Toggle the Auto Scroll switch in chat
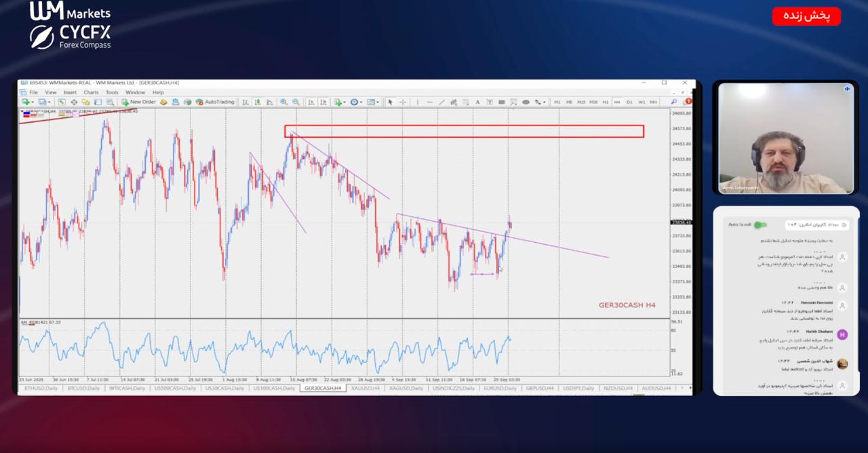This screenshot has height=453, width=868. 760,224
